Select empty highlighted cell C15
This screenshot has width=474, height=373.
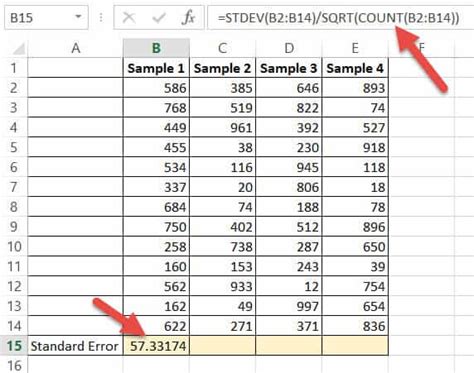pyautogui.click(x=222, y=346)
